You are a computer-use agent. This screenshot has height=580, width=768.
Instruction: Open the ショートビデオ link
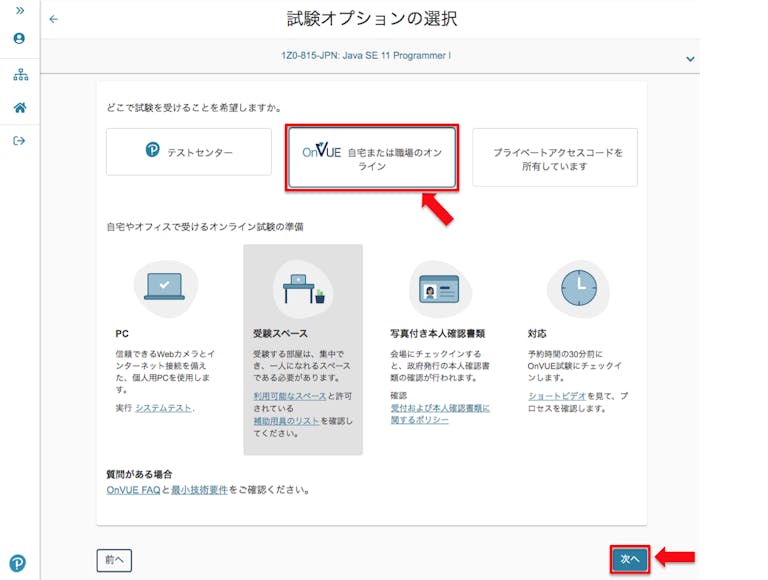tap(557, 396)
